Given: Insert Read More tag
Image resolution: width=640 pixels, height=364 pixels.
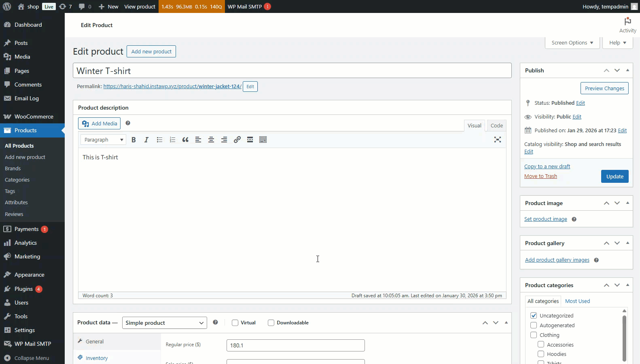Looking at the screenshot, I should tap(250, 140).
